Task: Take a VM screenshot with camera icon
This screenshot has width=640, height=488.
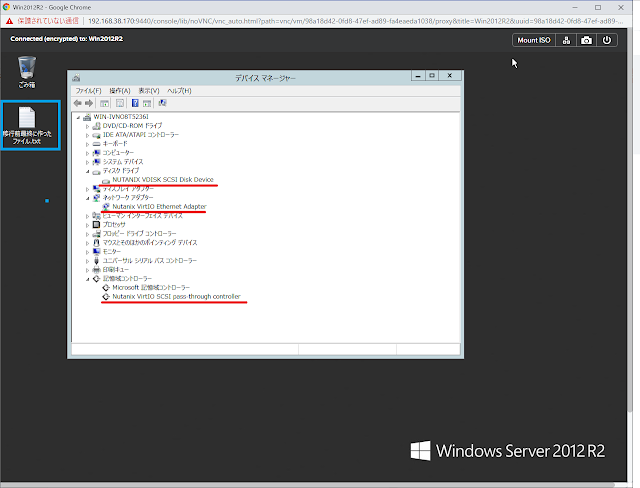Action: coord(587,40)
